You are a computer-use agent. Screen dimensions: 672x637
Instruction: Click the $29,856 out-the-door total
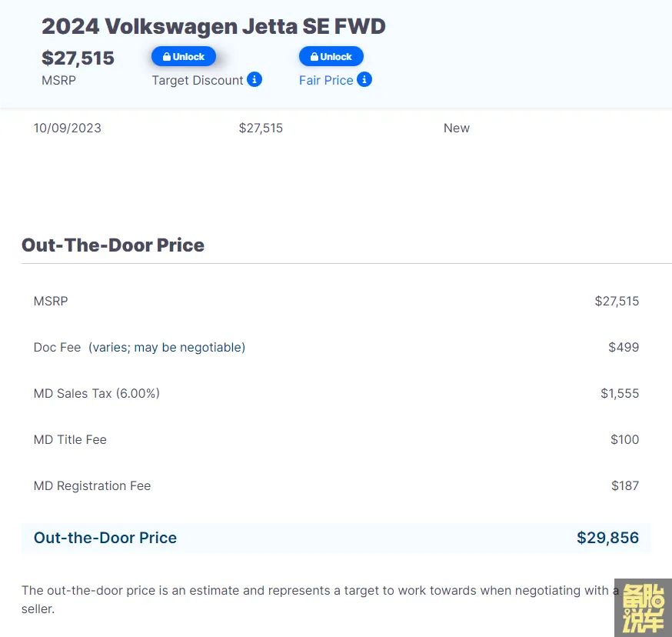pos(607,538)
